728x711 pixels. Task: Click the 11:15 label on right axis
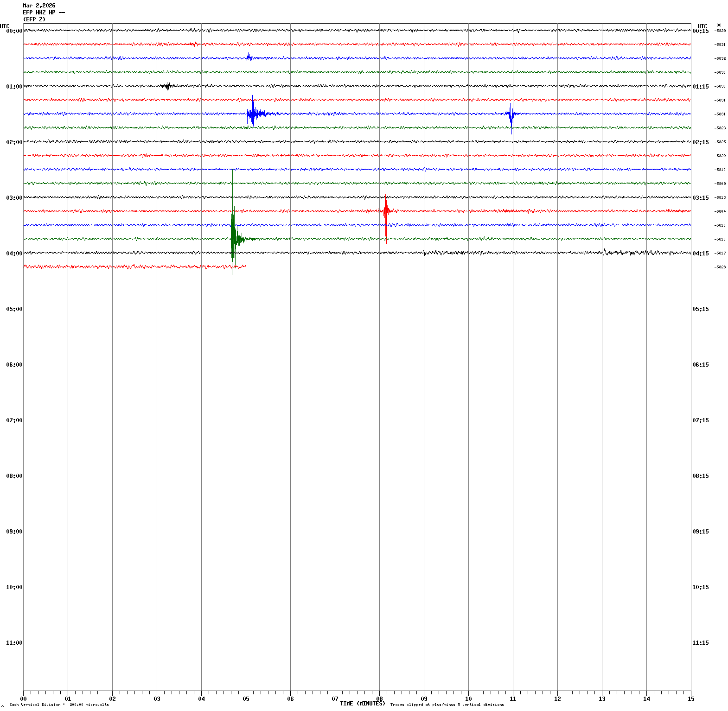pos(700,643)
